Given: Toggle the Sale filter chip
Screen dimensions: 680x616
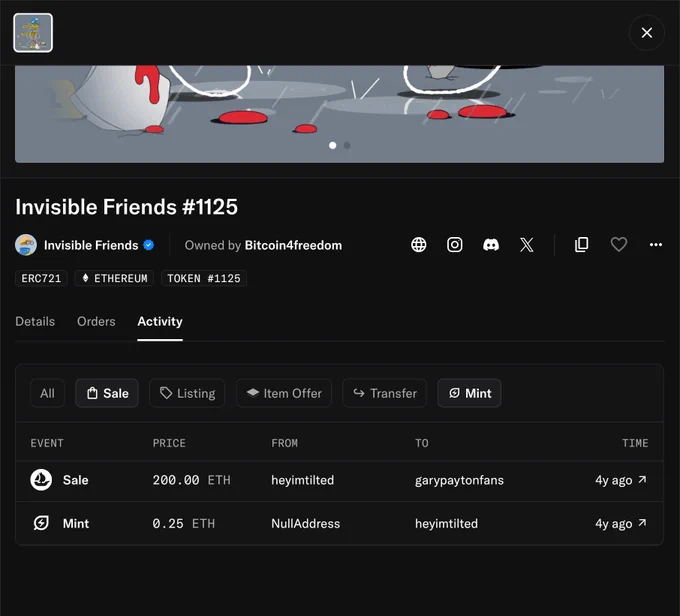Looking at the screenshot, I should pos(107,393).
